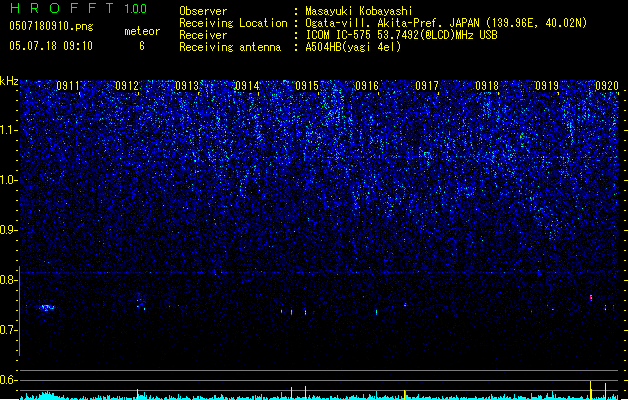Click the Receiving antenna label
Viewport: 629px width, 400px height.
point(230,47)
